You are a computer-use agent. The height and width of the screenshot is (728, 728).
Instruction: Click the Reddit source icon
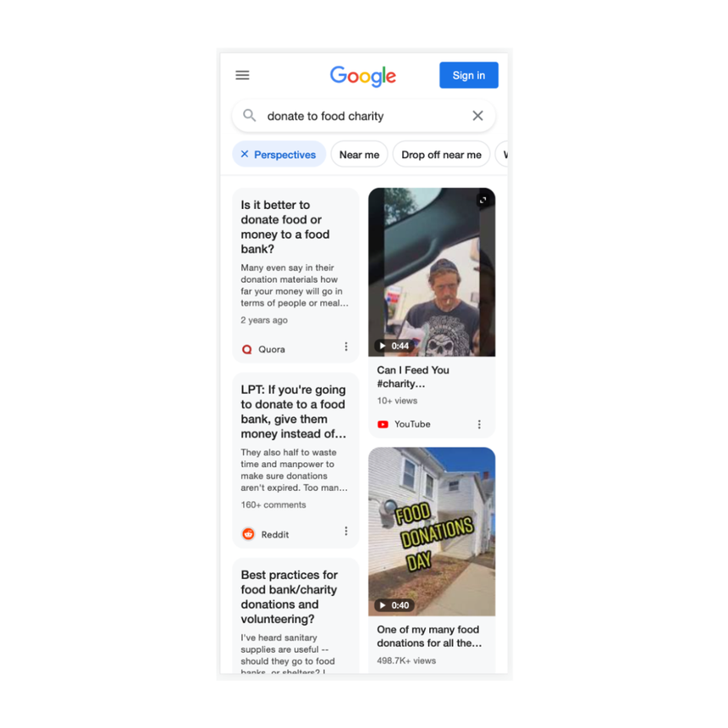(x=248, y=534)
